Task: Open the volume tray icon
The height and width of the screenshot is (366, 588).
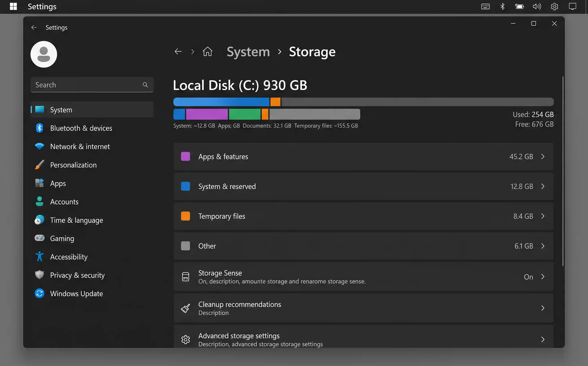Action: coord(537,7)
